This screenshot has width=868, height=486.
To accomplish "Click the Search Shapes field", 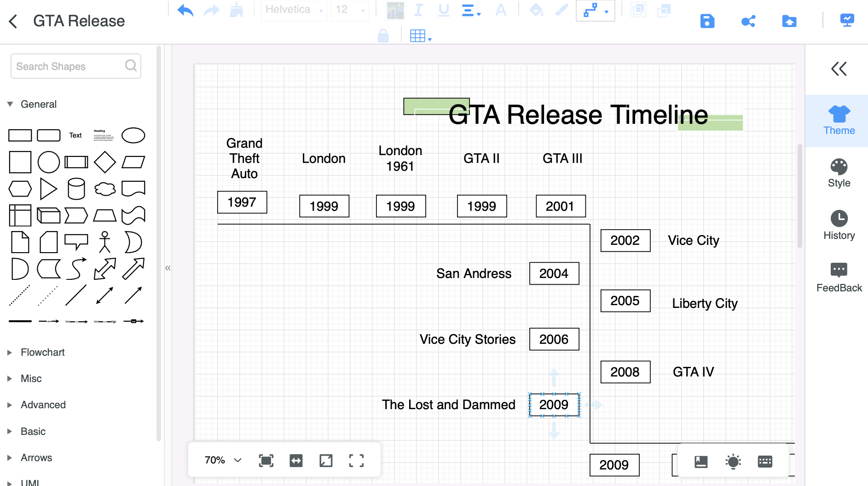I will (x=76, y=66).
